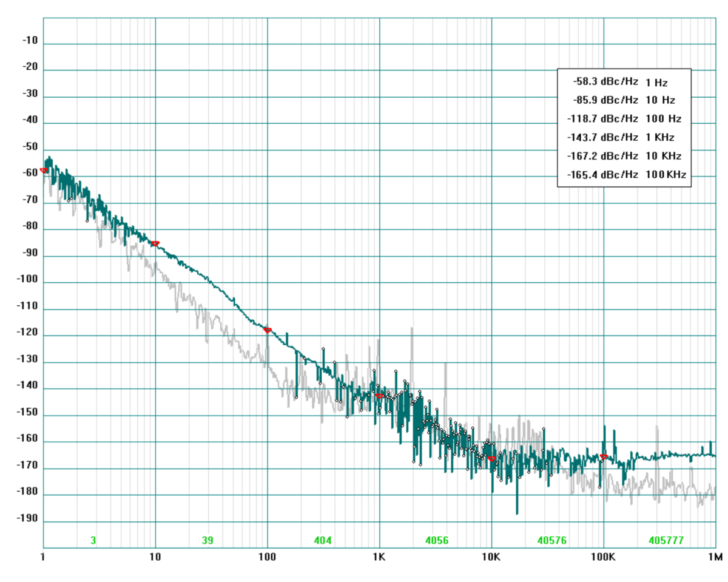Click the -110 y-axis label
Screen dimensions: 728x582
28,306
